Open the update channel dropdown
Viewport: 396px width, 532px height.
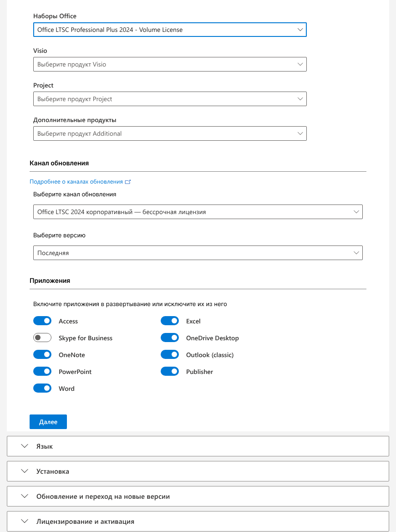[198, 212]
